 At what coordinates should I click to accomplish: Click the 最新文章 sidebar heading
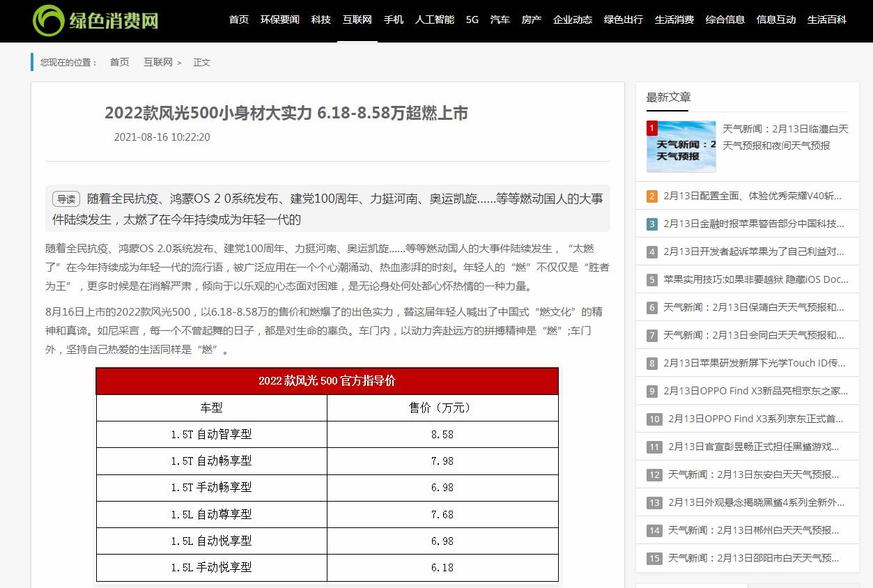point(669,97)
